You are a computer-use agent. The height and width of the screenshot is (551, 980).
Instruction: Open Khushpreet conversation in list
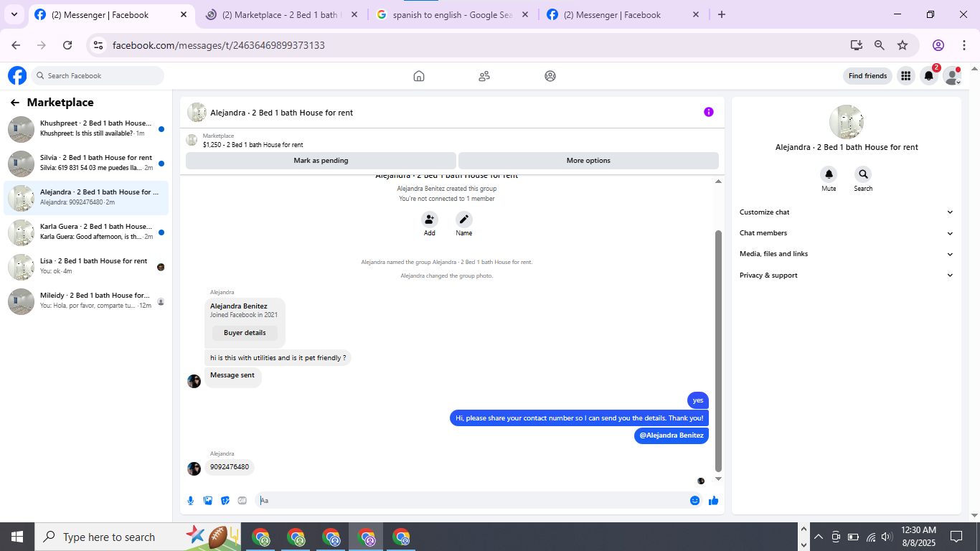coord(86,129)
